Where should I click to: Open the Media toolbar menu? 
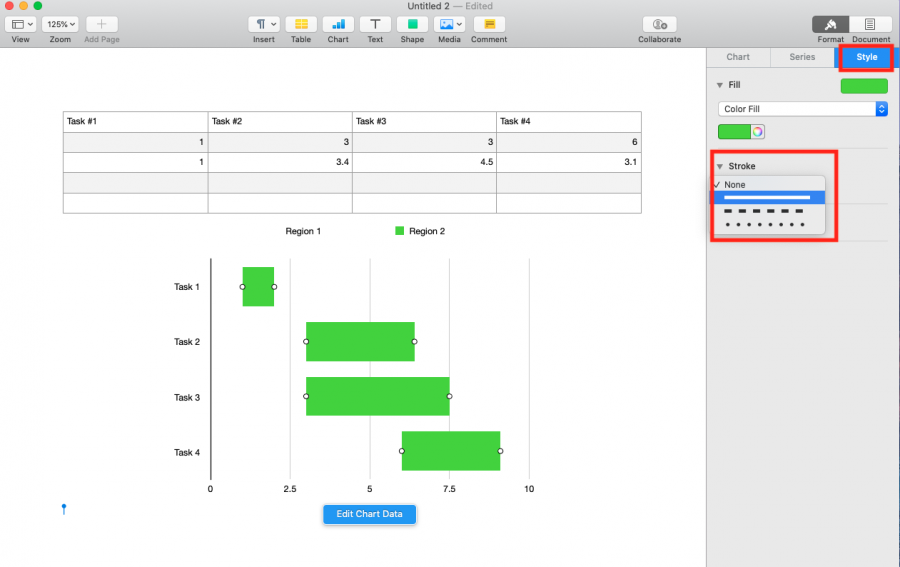pyautogui.click(x=449, y=24)
